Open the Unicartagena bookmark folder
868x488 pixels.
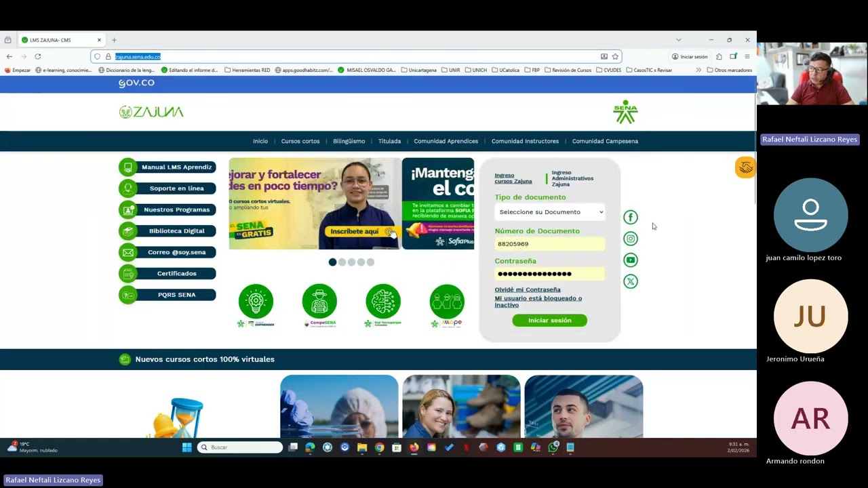point(418,70)
